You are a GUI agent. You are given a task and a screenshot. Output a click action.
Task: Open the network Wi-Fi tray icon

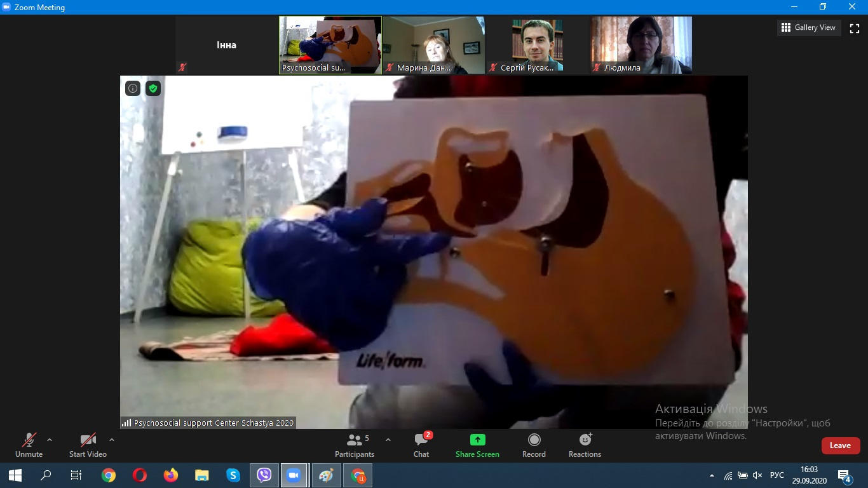point(728,475)
